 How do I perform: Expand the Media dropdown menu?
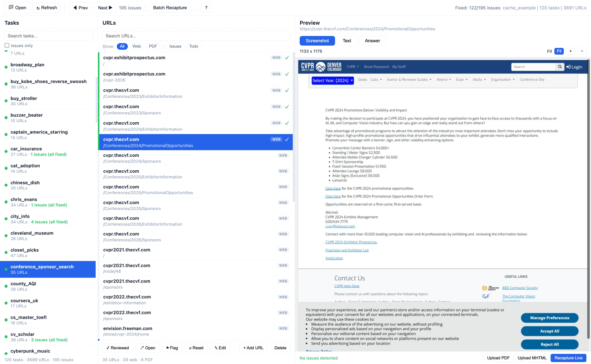click(479, 79)
